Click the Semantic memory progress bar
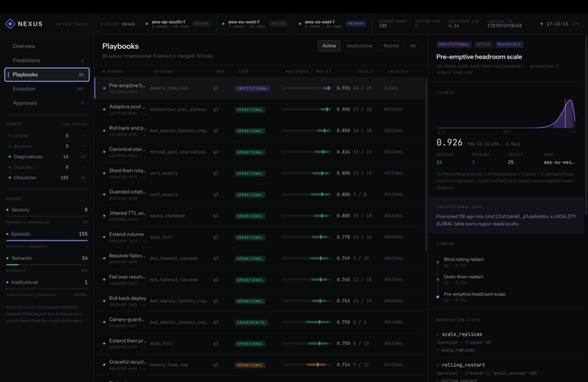Screen dimensions: 588x382 click(47, 265)
